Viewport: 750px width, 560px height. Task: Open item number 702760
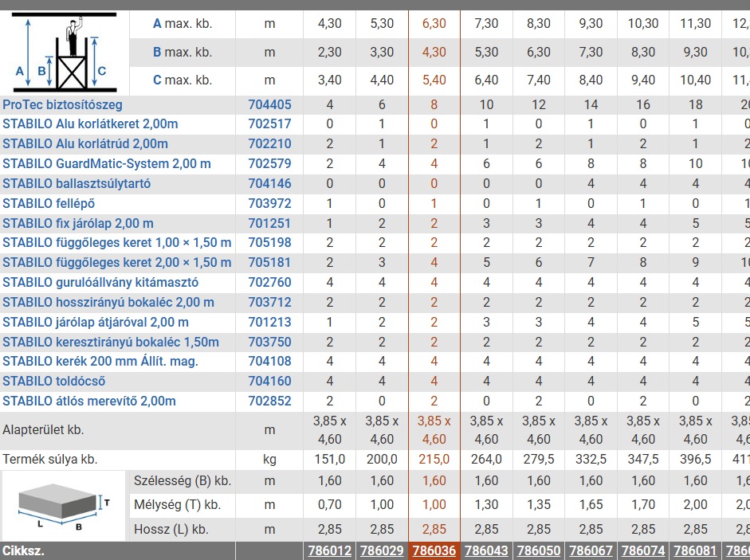[x=269, y=282]
